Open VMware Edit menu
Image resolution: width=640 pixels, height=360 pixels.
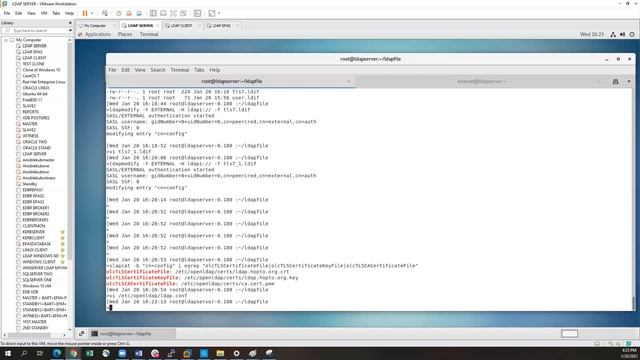click(x=19, y=13)
